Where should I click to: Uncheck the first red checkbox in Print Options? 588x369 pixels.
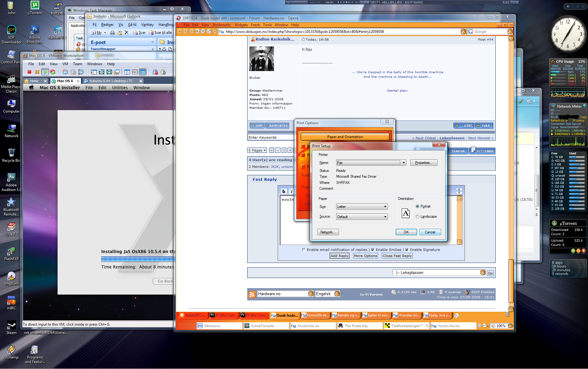point(303,146)
